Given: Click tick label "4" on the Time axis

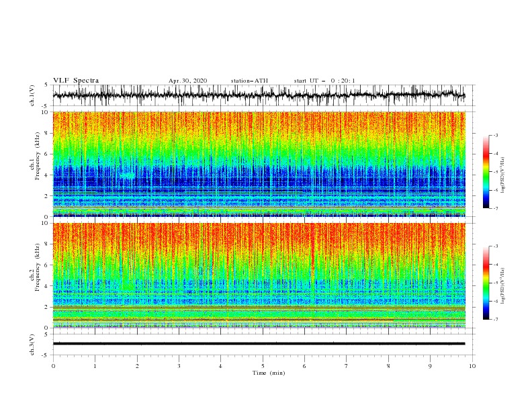Looking at the screenshot, I should point(220,366).
